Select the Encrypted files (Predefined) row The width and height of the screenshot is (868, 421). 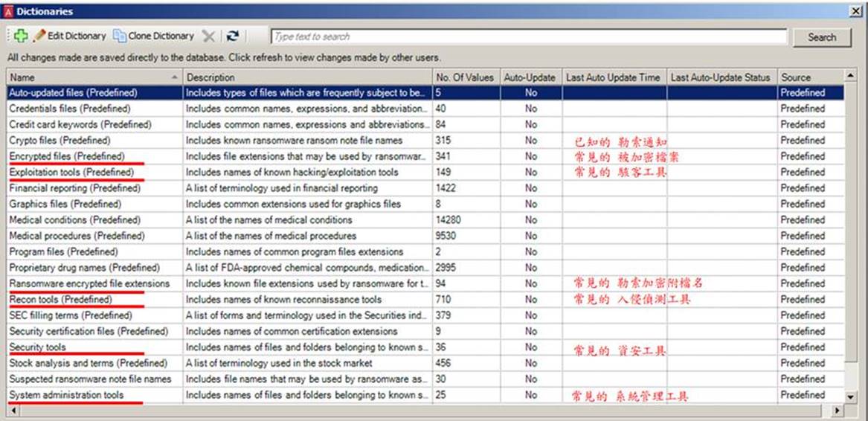click(66, 156)
